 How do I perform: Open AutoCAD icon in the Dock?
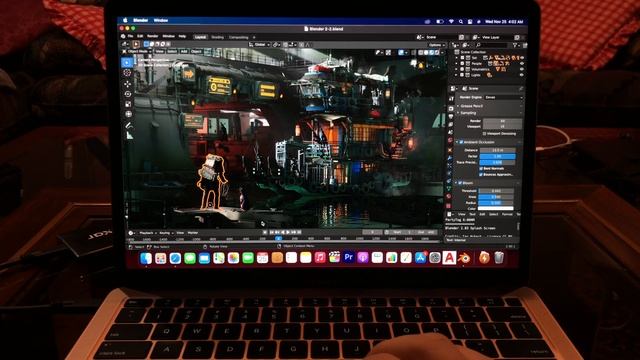click(x=449, y=258)
